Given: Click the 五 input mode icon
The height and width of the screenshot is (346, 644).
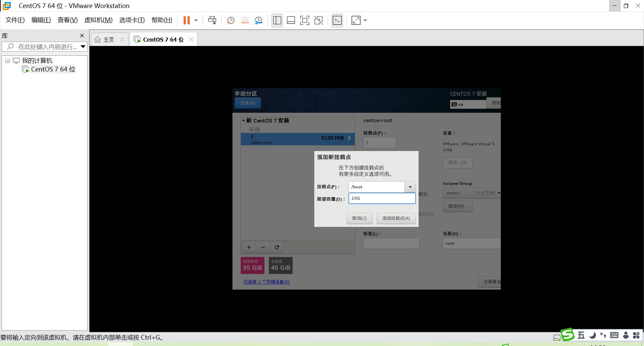Looking at the screenshot, I should [581, 335].
